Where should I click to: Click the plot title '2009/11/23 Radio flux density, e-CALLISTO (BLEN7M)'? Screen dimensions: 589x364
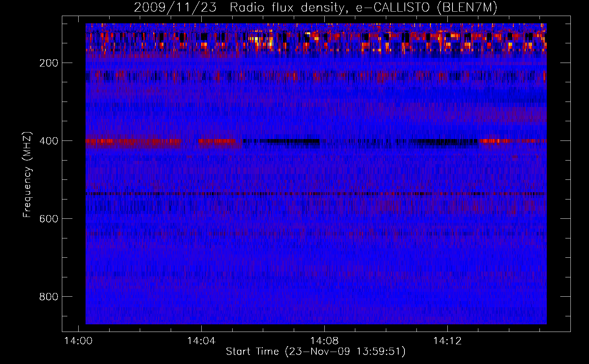(x=316, y=8)
